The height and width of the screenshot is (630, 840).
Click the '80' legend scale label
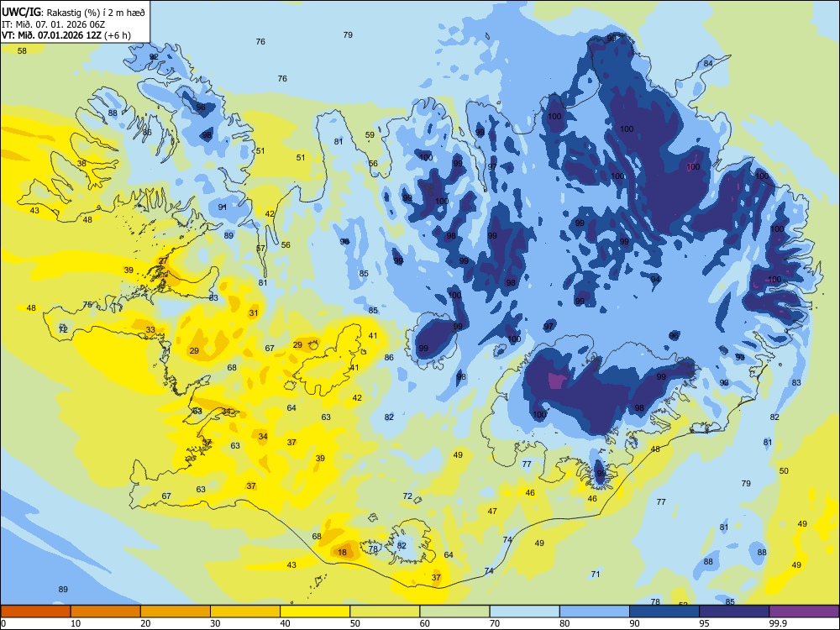[x=564, y=623]
